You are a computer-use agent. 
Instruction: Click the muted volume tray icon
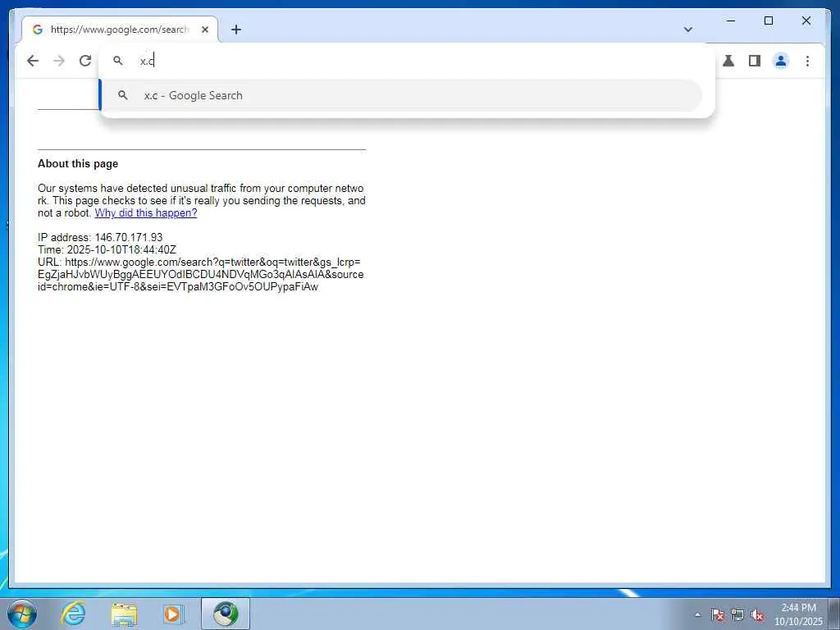757,614
